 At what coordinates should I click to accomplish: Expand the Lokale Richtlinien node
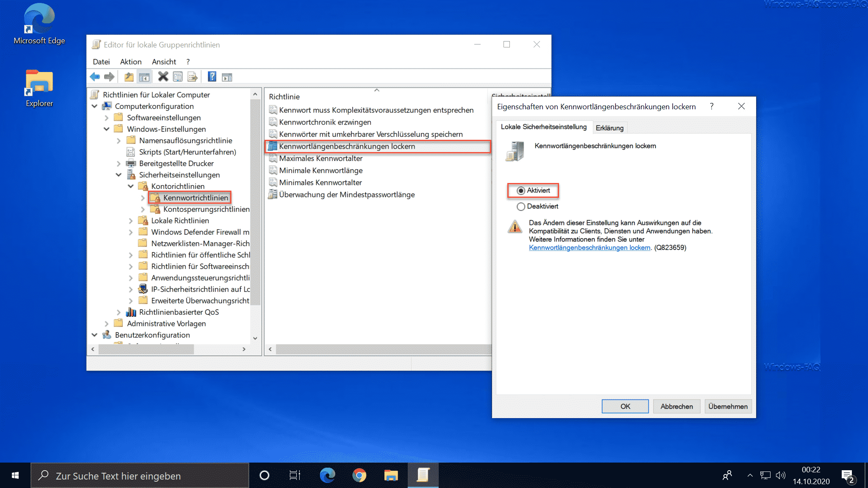point(131,221)
